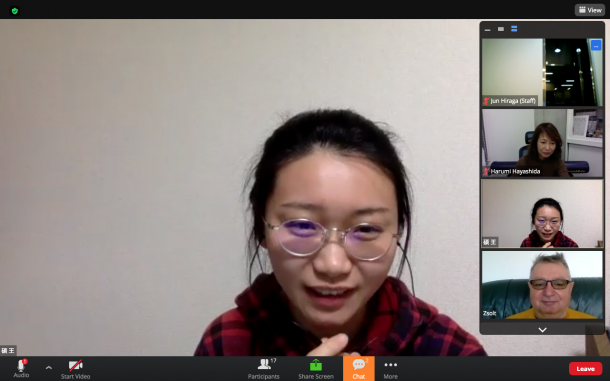Screen dimensions: 610x381
Task: Expand thumbnail list with down chevron
Action: coord(542,330)
